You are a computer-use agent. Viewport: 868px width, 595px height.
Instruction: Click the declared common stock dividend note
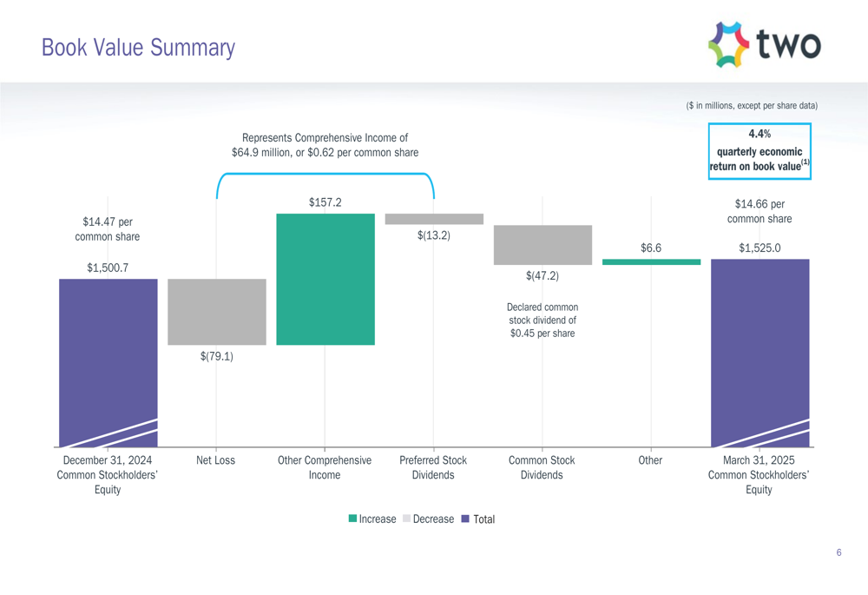pyautogui.click(x=542, y=321)
